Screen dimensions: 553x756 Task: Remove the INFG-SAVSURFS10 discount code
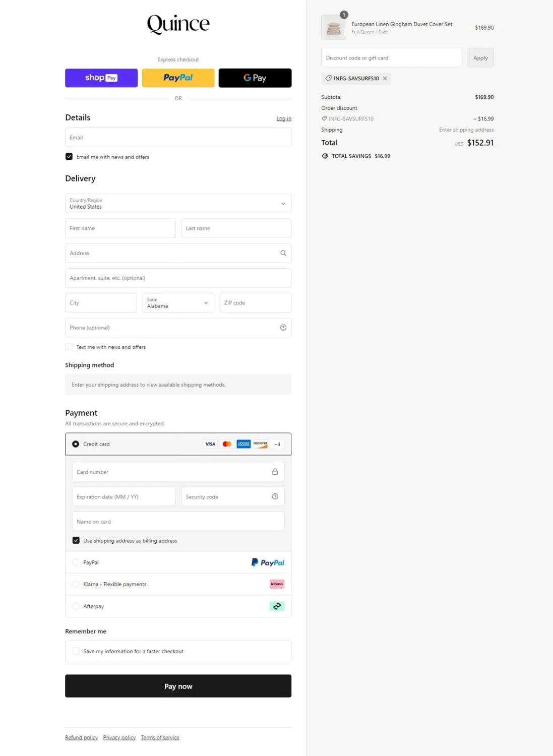coord(385,79)
